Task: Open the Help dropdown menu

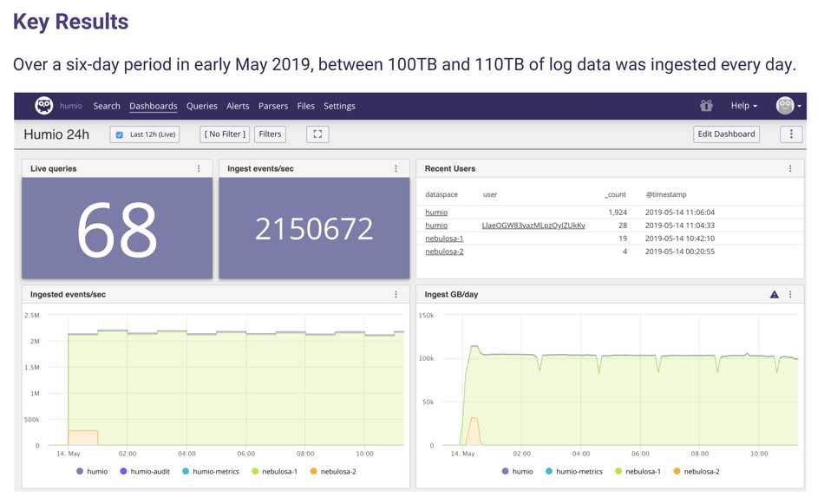Action: 743,106
